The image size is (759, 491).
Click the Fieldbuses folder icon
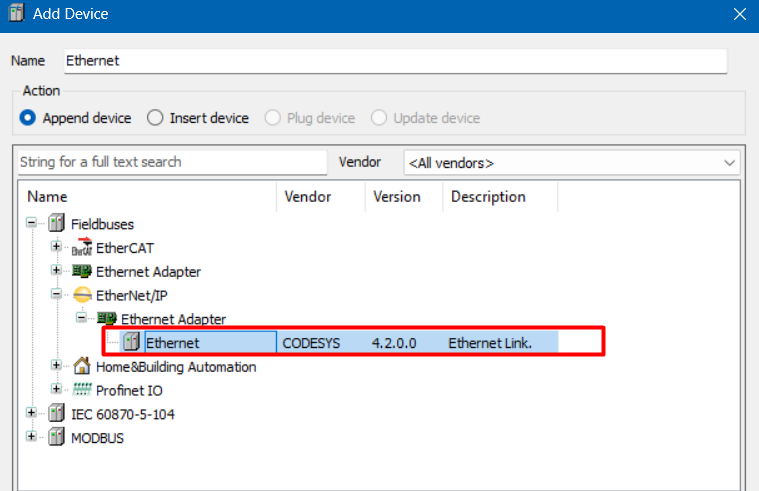(x=56, y=224)
